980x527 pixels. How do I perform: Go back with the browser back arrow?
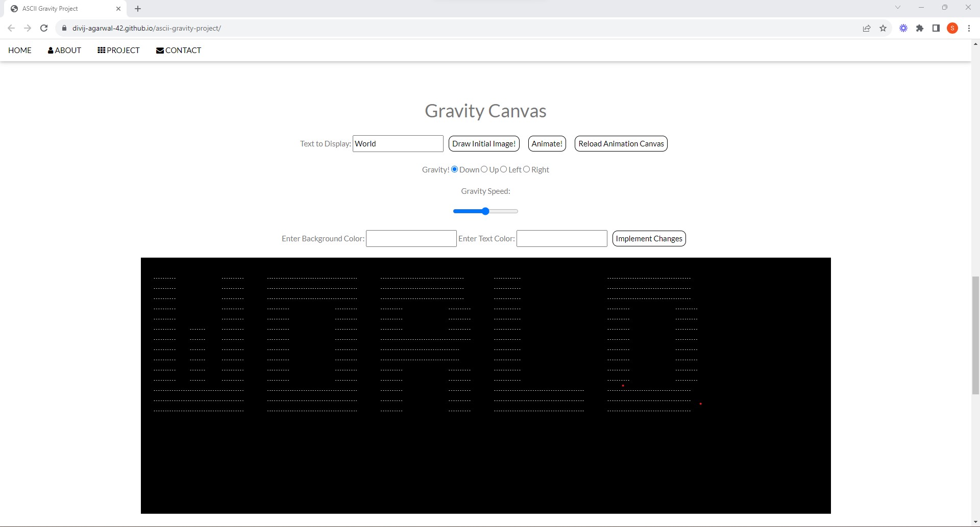click(11, 28)
